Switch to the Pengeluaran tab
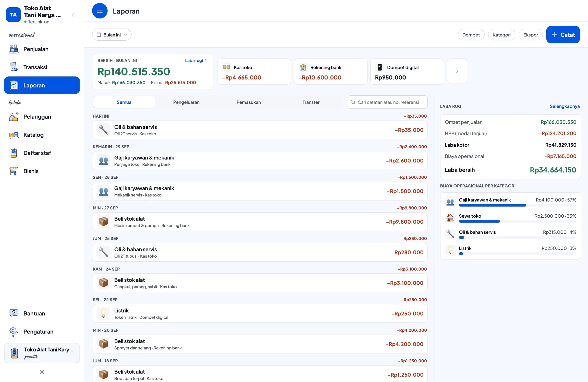The height and width of the screenshot is (382, 588). pos(186,102)
